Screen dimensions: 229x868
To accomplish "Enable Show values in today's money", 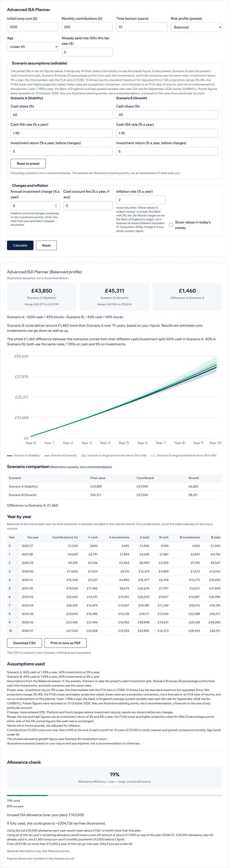I will 171,225.
